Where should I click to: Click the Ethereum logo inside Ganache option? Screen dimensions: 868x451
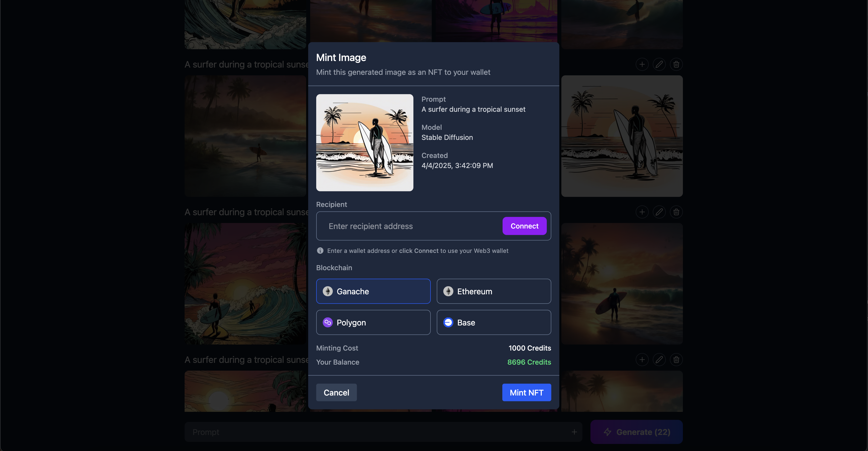[x=327, y=291]
